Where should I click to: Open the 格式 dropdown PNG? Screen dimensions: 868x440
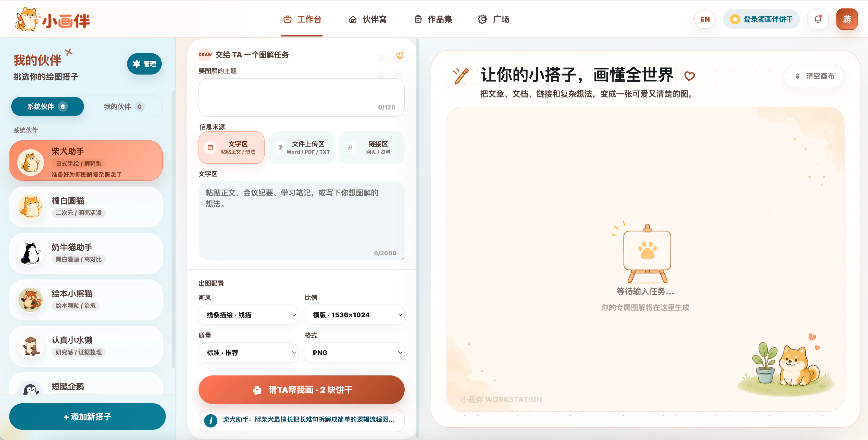click(x=354, y=352)
